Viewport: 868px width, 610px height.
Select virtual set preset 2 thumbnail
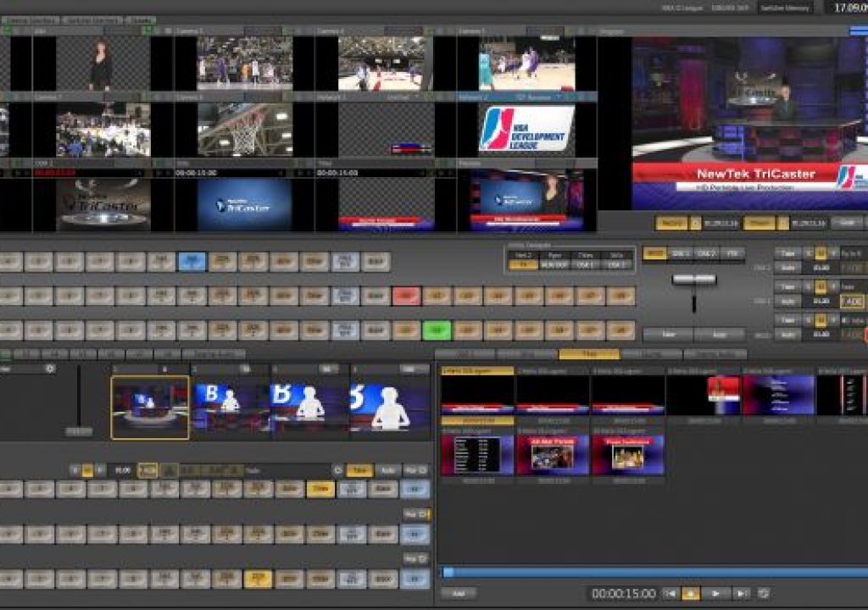click(231, 408)
